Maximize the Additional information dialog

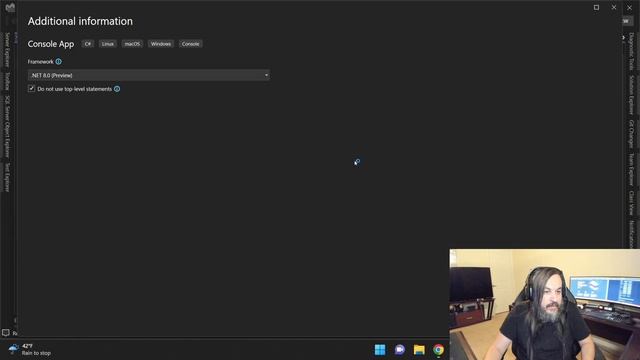596,7
